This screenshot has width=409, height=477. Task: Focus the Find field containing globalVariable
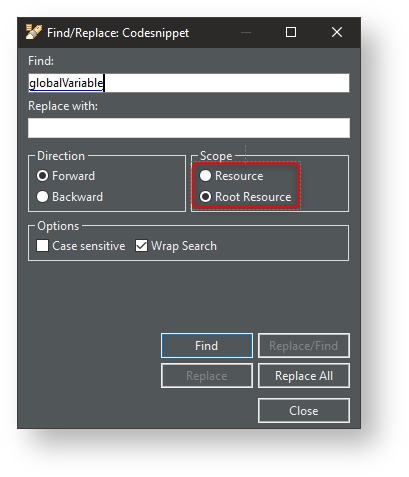click(x=189, y=83)
